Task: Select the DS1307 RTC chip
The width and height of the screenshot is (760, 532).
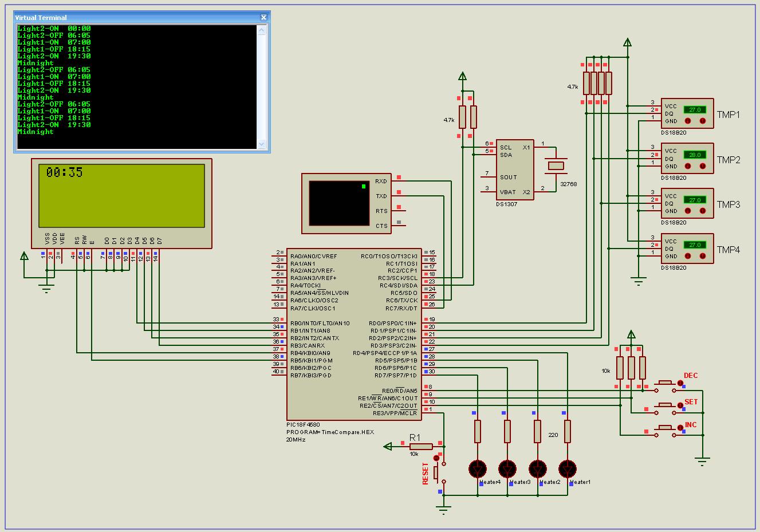Action: click(515, 170)
